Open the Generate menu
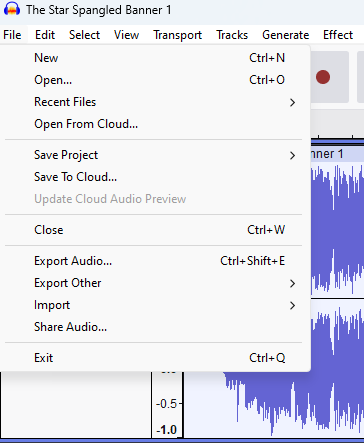This screenshot has height=443, width=364. (x=286, y=35)
